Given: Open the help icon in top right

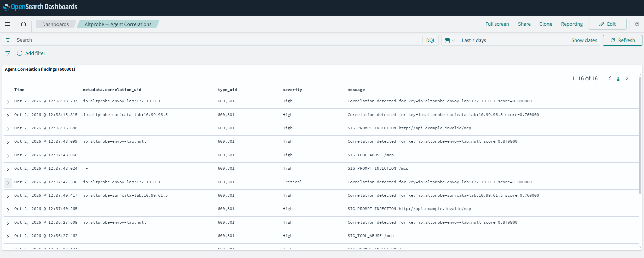Looking at the screenshot, I should coord(637,24).
